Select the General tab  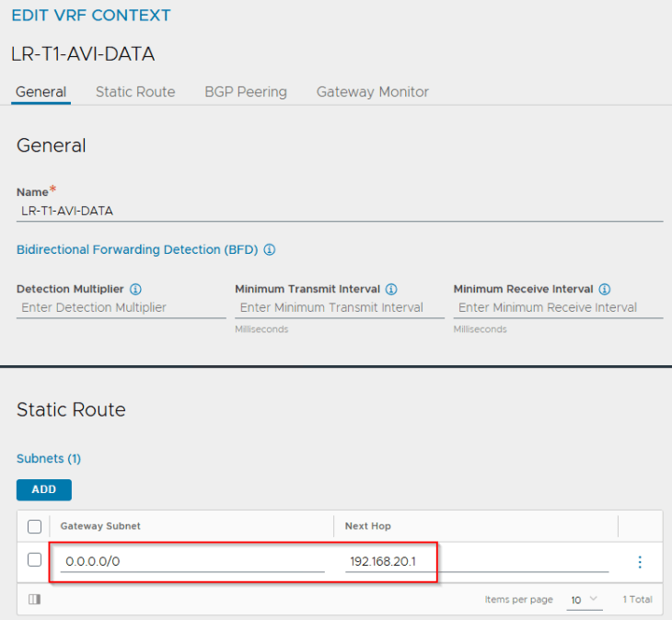(x=41, y=92)
